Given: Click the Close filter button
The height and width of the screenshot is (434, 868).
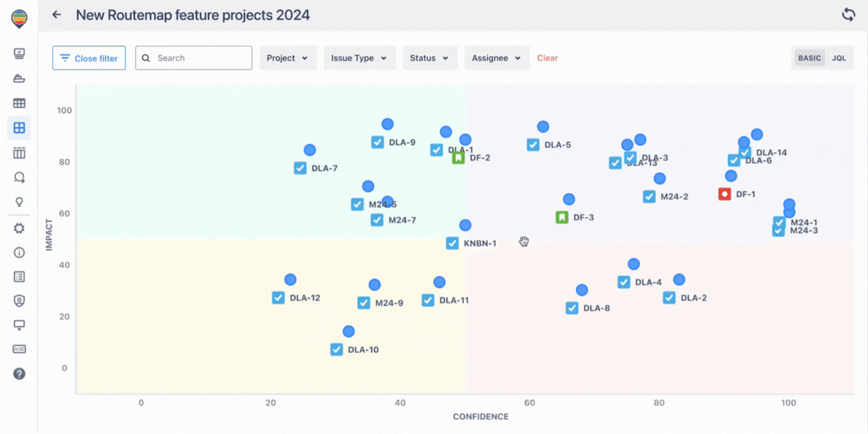Looking at the screenshot, I should point(89,58).
